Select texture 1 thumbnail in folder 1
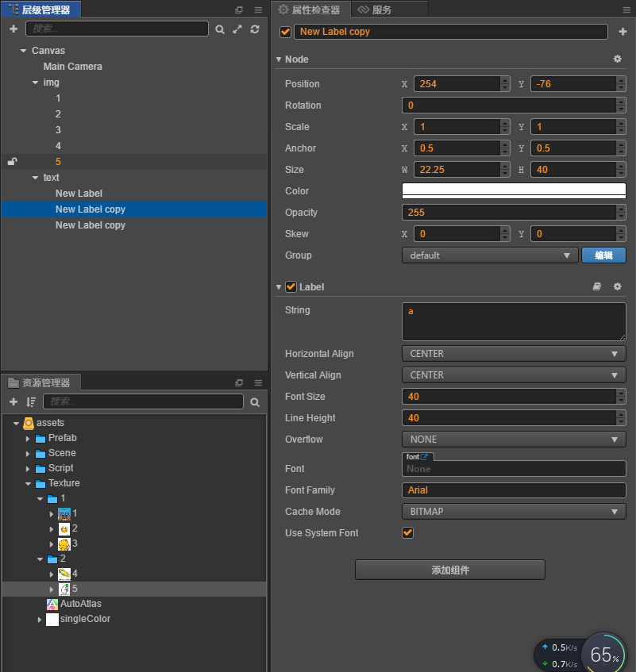 pyautogui.click(x=64, y=513)
